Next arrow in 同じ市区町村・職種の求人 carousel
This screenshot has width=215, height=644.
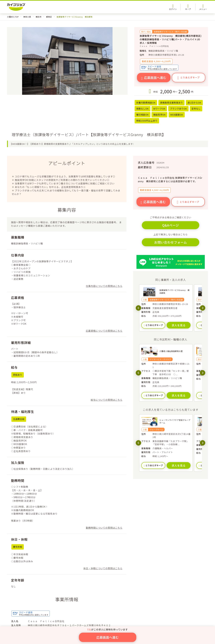pyautogui.click(x=203, y=373)
